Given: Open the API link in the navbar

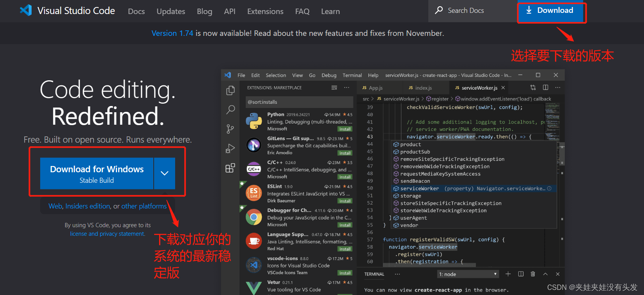Looking at the screenshot, I should click(x=230, y=11).
